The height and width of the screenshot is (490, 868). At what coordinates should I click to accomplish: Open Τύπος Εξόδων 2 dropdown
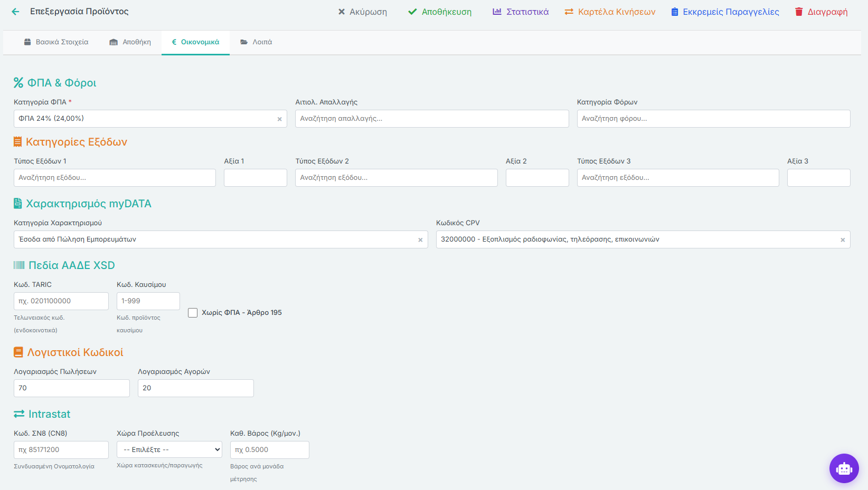click(396, 178)
